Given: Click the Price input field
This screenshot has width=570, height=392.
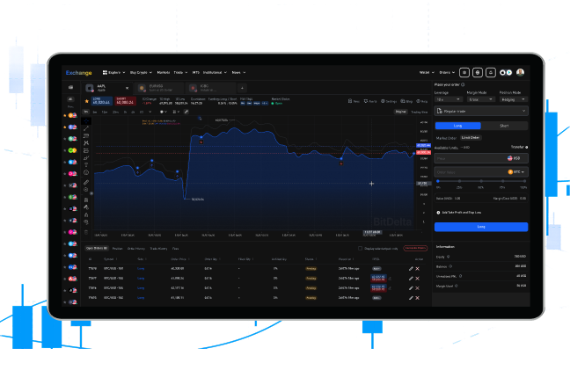Looking at the screenshot, I should tap(481, 158).
